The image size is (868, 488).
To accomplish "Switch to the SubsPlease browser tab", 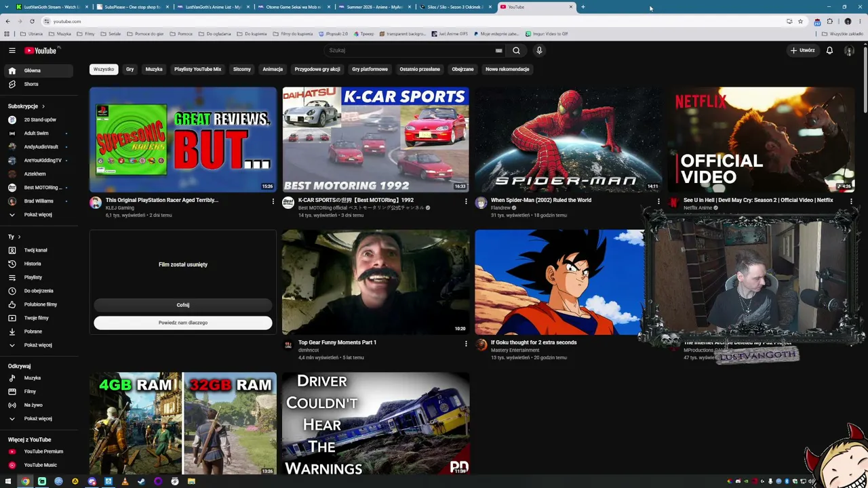I will pyautogui.click(x=132, y=7).
